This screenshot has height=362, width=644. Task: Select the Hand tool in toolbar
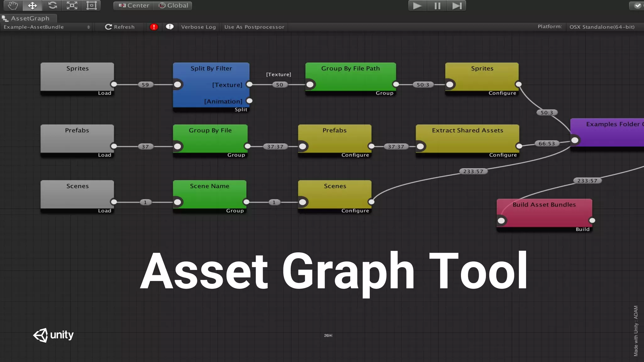click(x=13, y=5)
